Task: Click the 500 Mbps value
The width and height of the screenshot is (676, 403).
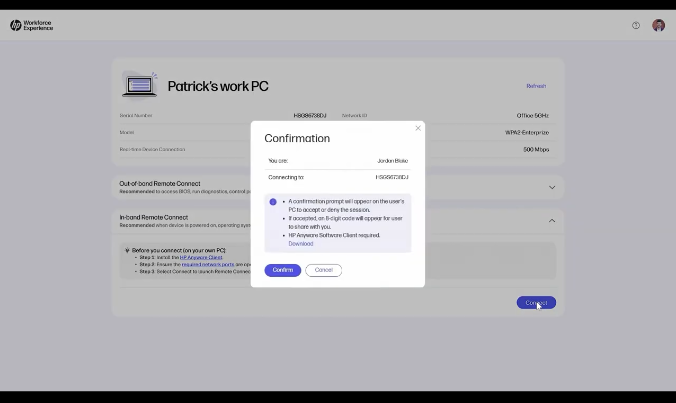Action: tap(536, 150)
